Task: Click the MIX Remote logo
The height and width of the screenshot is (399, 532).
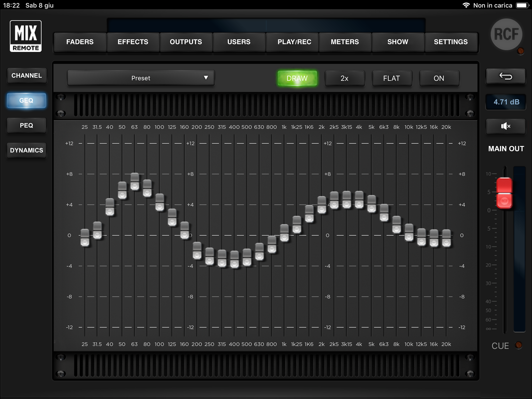Action: click(x=26, y=36)
